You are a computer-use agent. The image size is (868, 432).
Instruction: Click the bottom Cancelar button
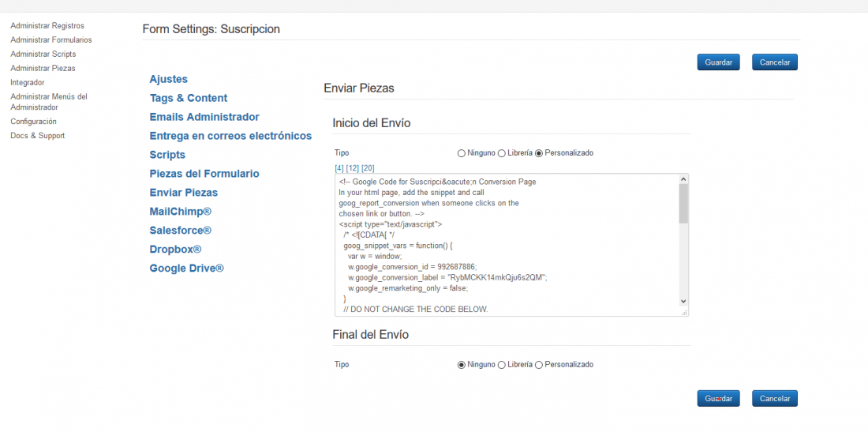tap(774, 399)
